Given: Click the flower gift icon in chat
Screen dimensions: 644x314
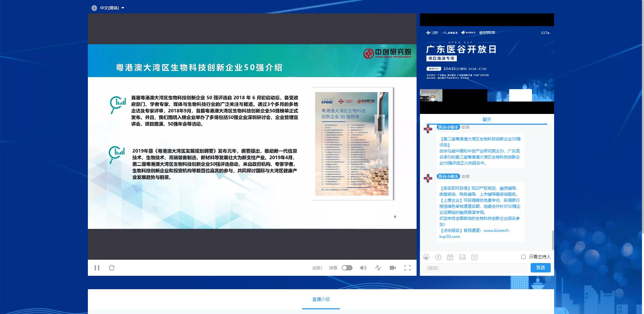Looking at the screenshot, I should pos(438,257).
